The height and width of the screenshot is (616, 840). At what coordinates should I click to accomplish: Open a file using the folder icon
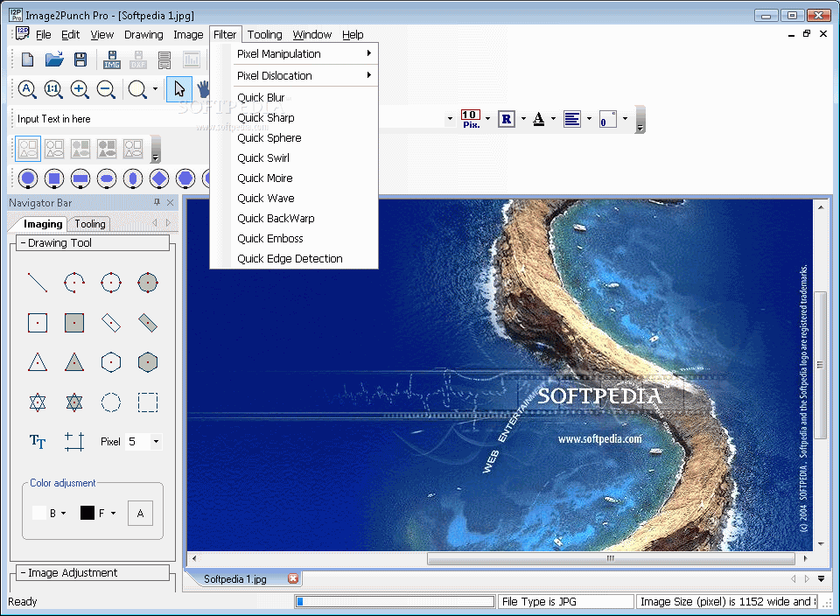click(54, 59)
